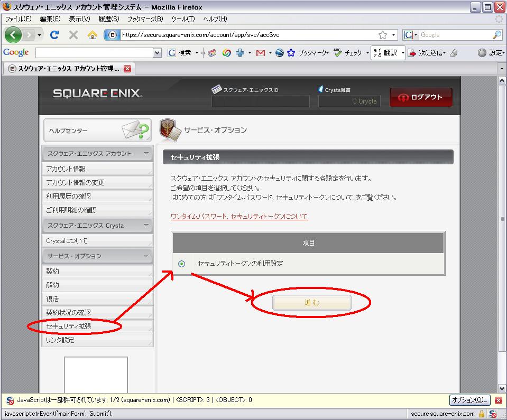Close the NoScript notification bar
This screenshot has height=420, width=507.
point(498,400)
